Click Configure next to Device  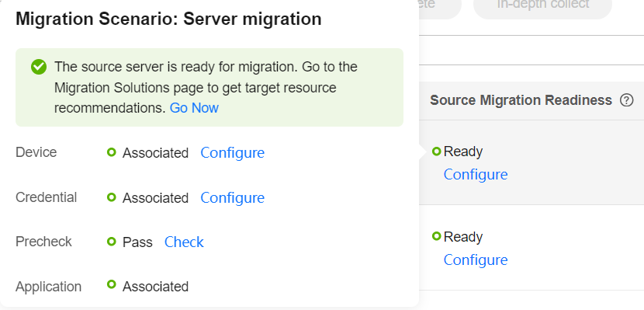coord(233,152)
